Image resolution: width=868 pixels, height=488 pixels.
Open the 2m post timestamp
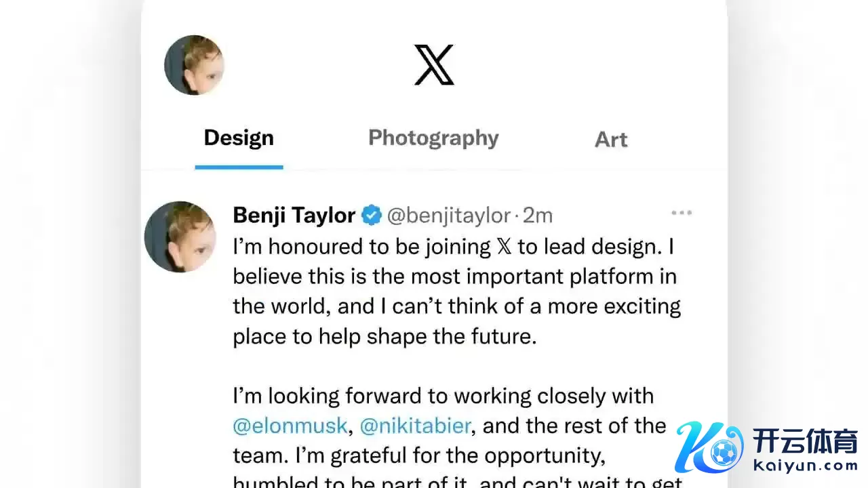click(538, 216)
